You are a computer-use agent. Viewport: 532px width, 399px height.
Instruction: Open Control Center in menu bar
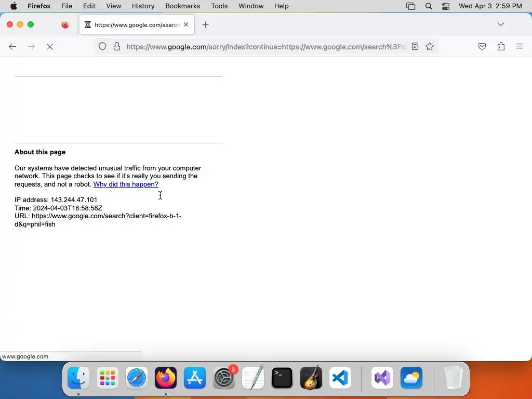446,6
